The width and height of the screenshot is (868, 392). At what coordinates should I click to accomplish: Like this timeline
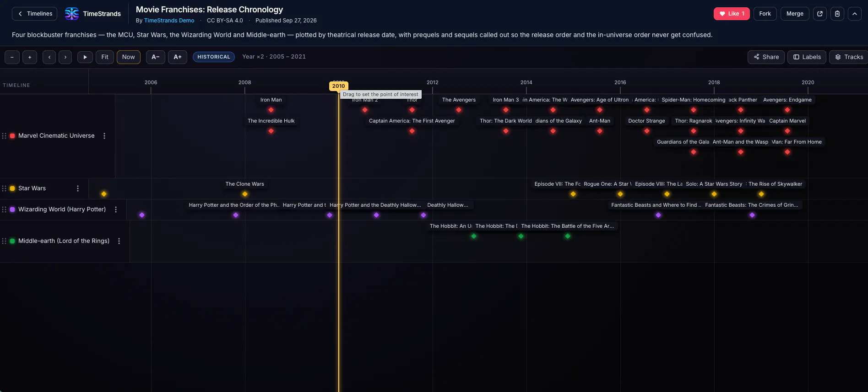pyautogui.click(x=732, y=14)
